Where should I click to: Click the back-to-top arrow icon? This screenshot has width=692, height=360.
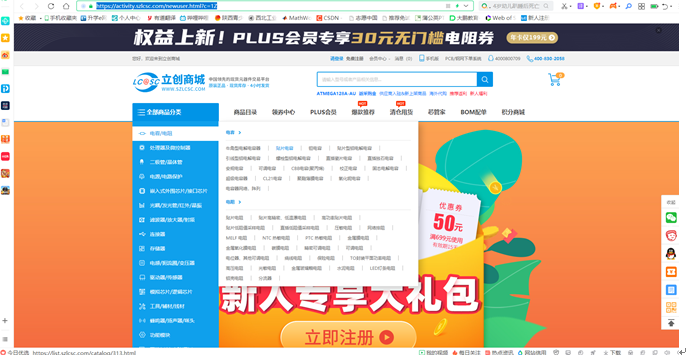tap(671, 323)
